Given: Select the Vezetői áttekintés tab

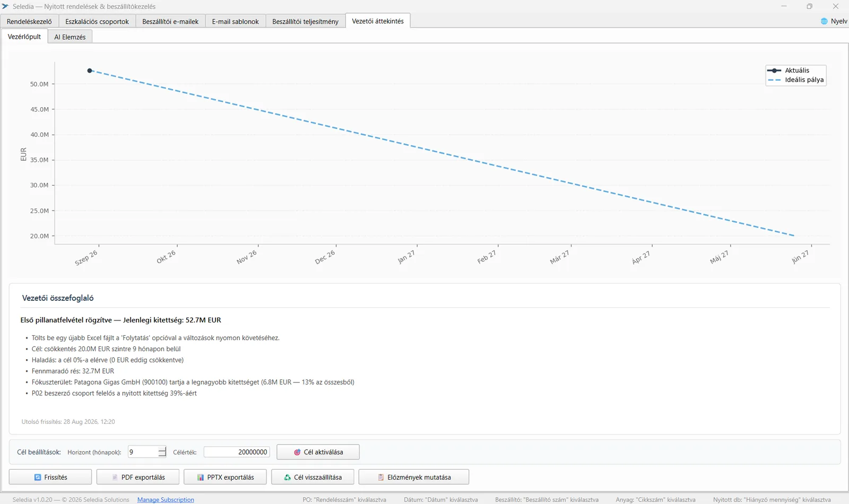Looking at the screenshot, I should point(378,21).
